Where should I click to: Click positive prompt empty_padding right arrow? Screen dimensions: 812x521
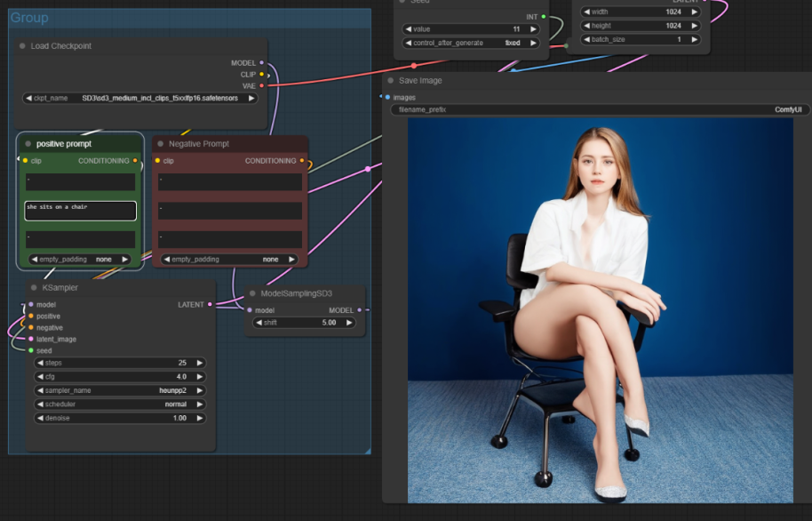124,260
